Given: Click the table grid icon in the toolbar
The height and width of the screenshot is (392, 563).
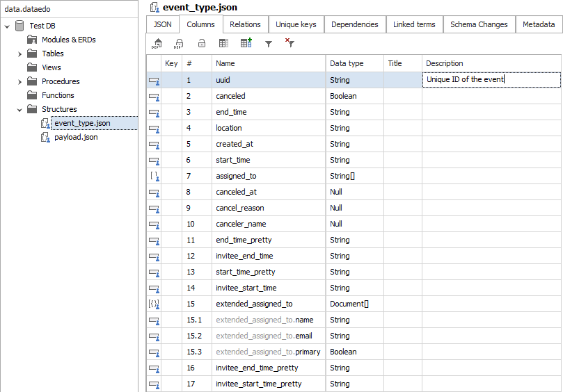Looking at the screenshot, I should 223,43.
